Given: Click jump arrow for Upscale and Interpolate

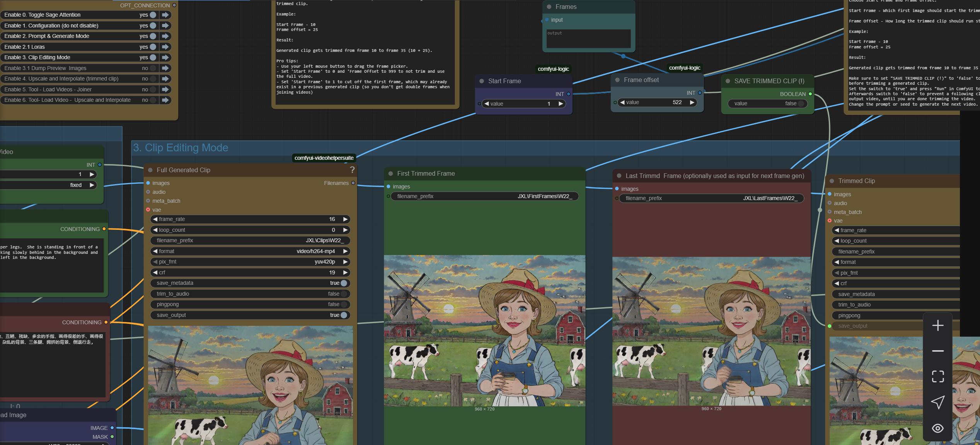Looking at the screenshot, I should coord(165,79).
